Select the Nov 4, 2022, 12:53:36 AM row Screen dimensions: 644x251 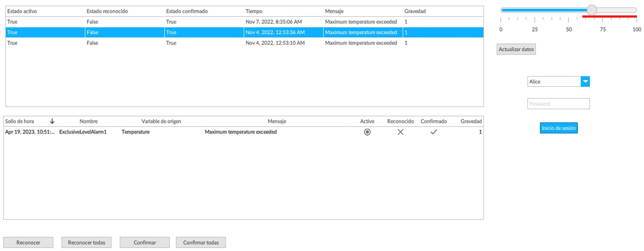pos(244,32)
